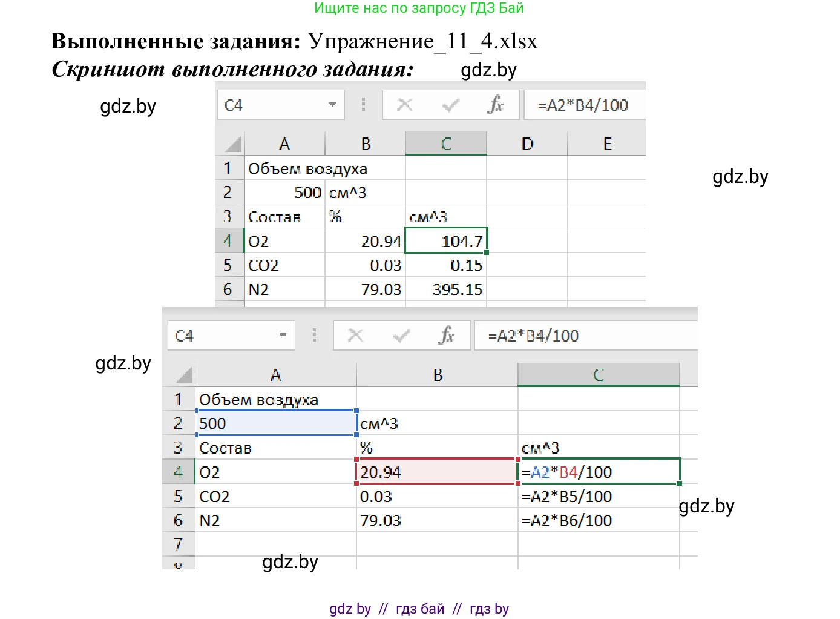840x619 pixels.
Task: Select cell with formula =A2*B6/100
Action: coord(598,520)
